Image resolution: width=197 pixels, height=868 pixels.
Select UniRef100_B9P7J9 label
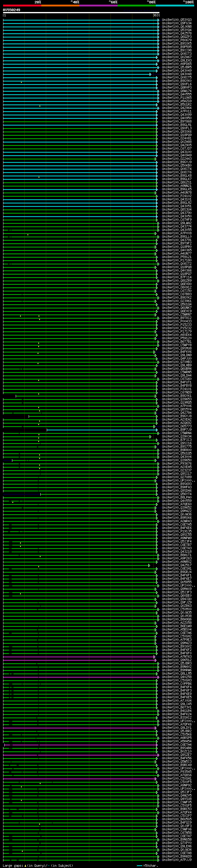point(177,430)
